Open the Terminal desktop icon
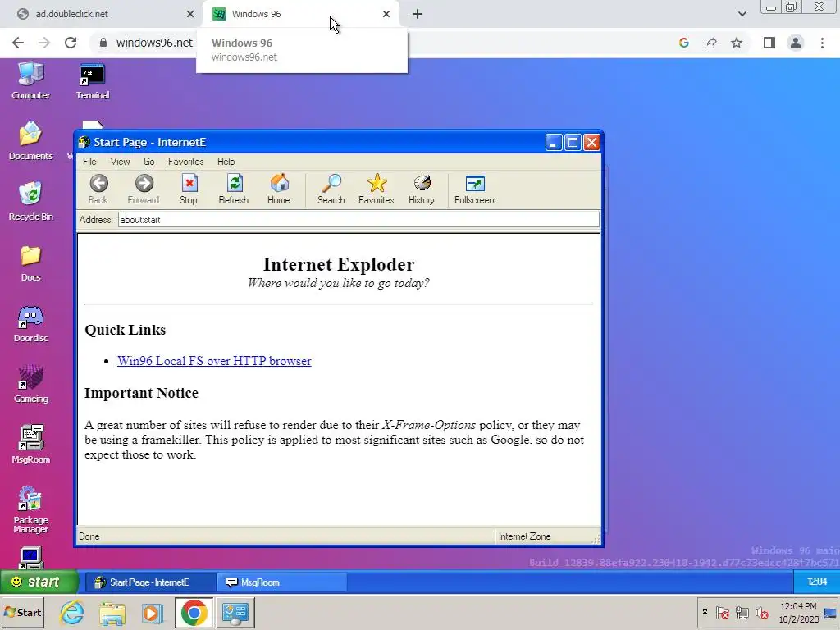This screenshot has height=630, width=840. point(93,81)
